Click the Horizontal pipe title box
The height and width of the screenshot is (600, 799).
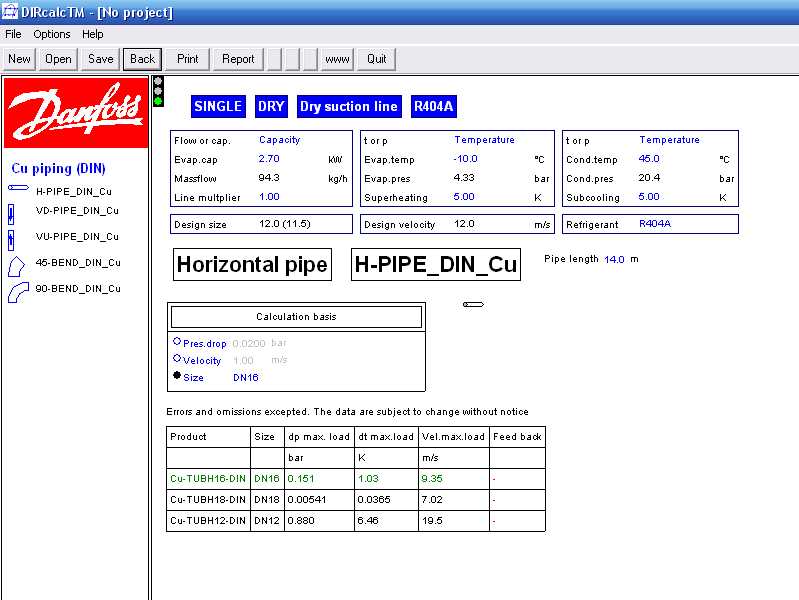tap(252, 265)
